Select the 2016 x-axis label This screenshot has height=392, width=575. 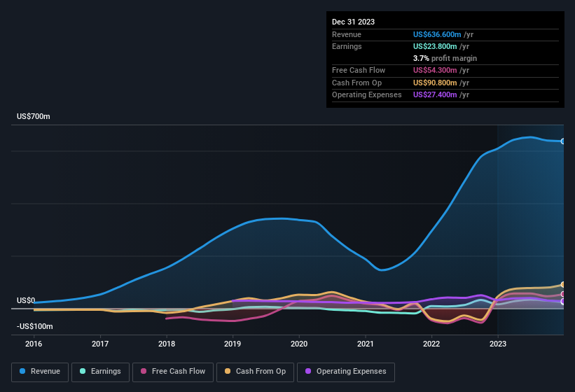coord(34,344)
